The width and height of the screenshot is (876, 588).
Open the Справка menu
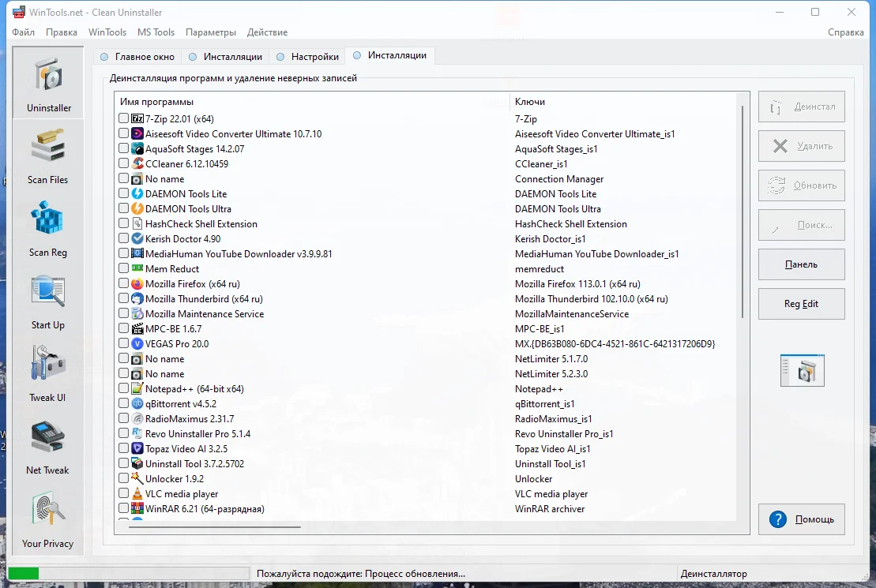[x=845, y=32]
